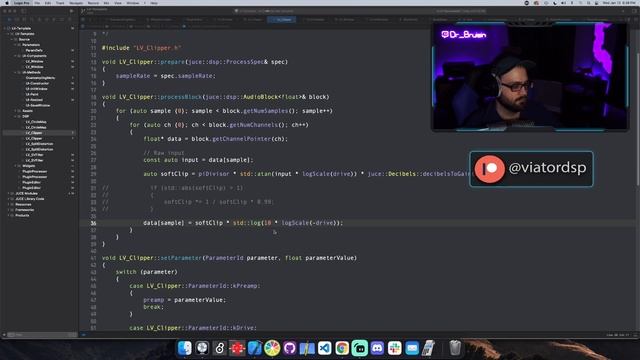The image size is (640, 360).
Task: Open the Help menu
Action: 154,3
